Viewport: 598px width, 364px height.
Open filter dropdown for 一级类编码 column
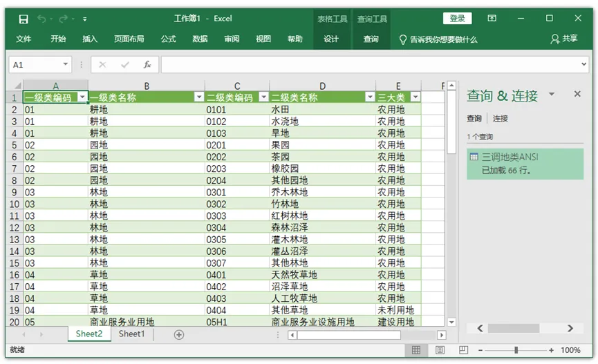tap(82, 97)
